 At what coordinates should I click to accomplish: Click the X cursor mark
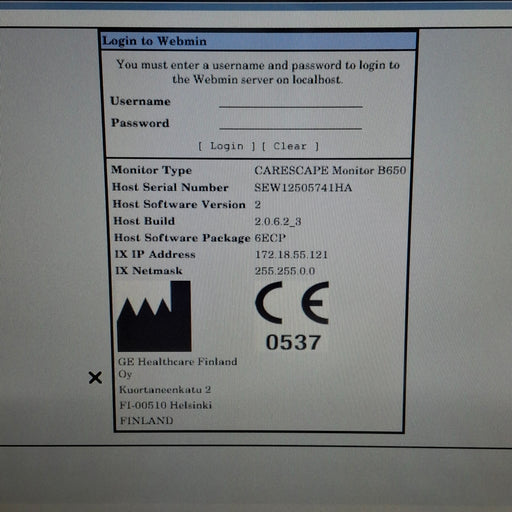[x=95, y=378]
